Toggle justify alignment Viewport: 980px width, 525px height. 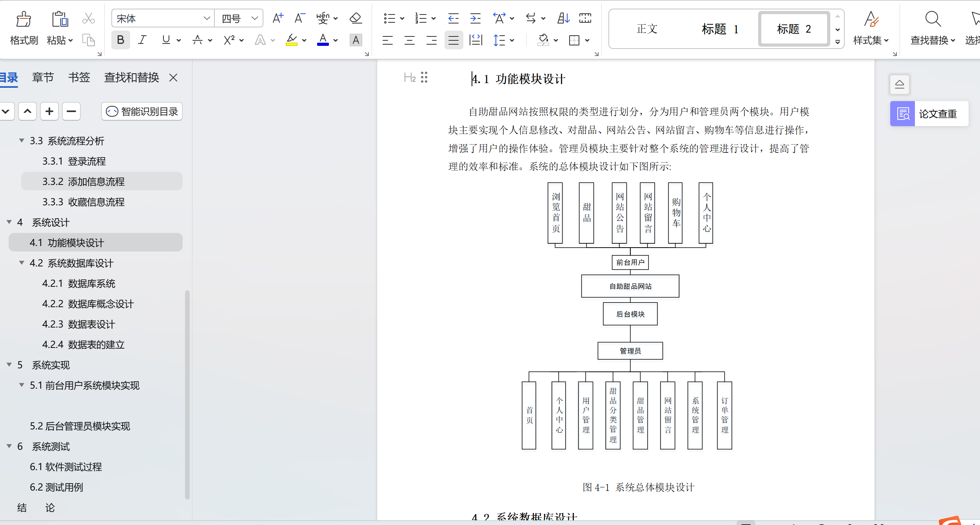point(454,40)
